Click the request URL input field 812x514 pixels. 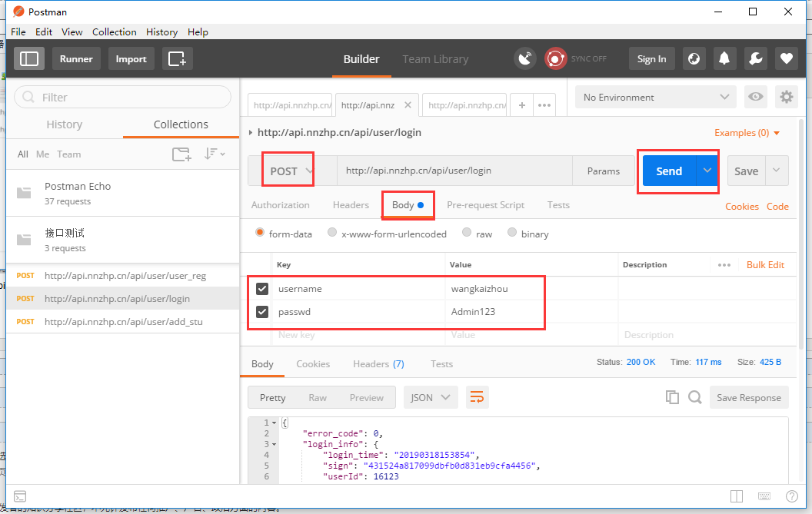[x=454, y=171]
